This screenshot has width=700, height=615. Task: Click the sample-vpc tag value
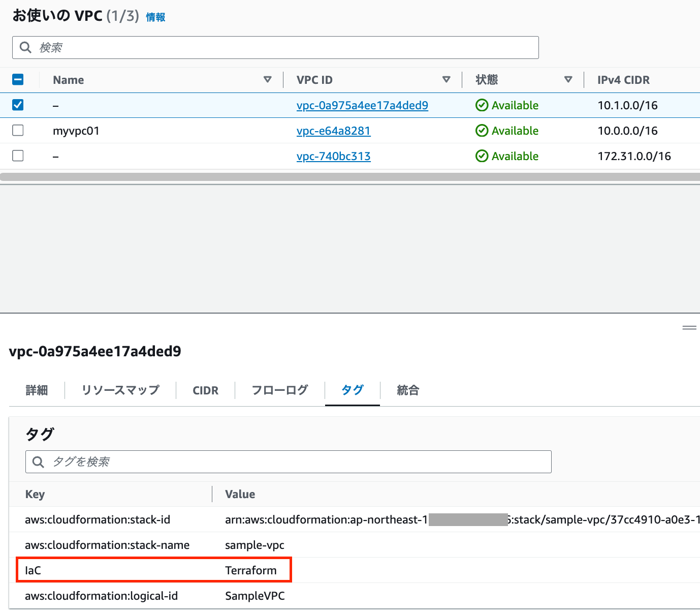254,545
